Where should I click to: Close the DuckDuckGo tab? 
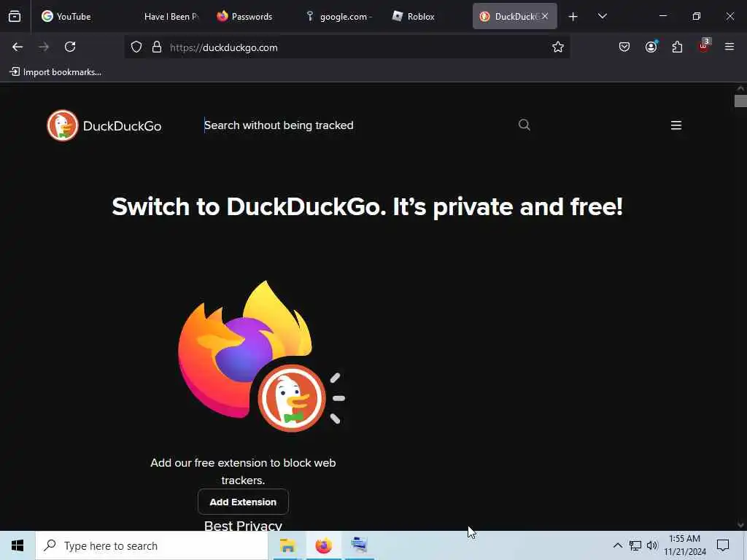545,16
